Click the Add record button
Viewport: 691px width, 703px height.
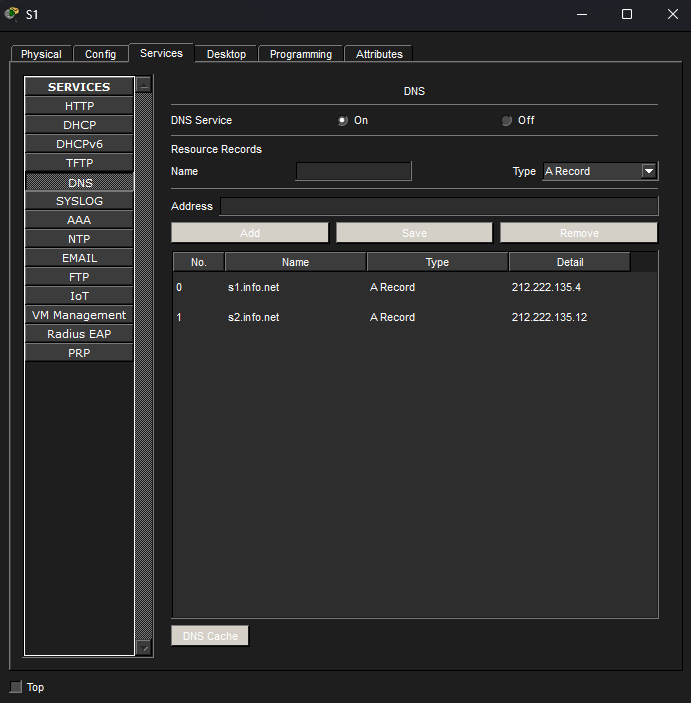[x=250, y=233]
